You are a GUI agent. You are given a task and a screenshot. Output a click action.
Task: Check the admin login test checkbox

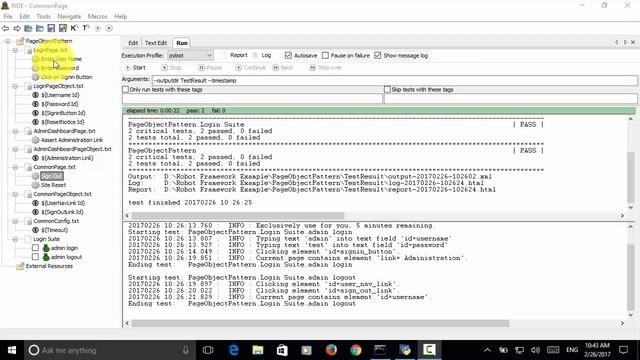pos(36,248)
